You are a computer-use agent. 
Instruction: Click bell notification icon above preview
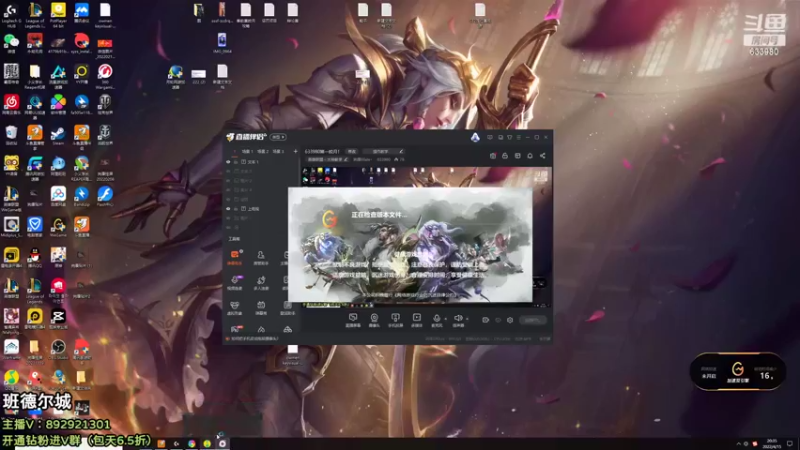coord(530,156)
